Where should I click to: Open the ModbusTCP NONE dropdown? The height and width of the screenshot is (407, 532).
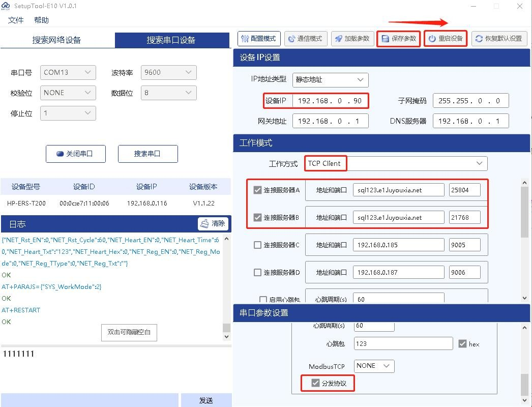(x=374, y=366)
